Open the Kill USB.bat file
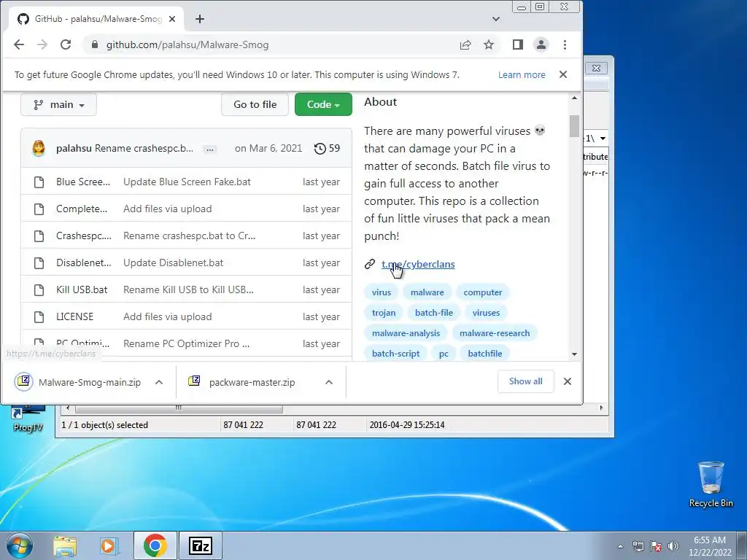Screen dimensions: 747x560 coord(82,289)
